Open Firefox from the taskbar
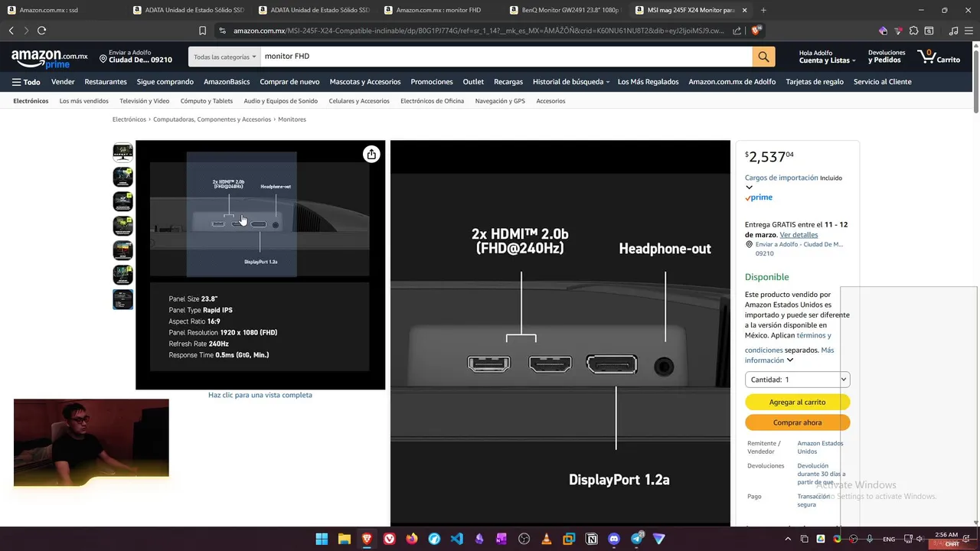The height and width of the screenshot is (551, 980). (x=412, y=539)
